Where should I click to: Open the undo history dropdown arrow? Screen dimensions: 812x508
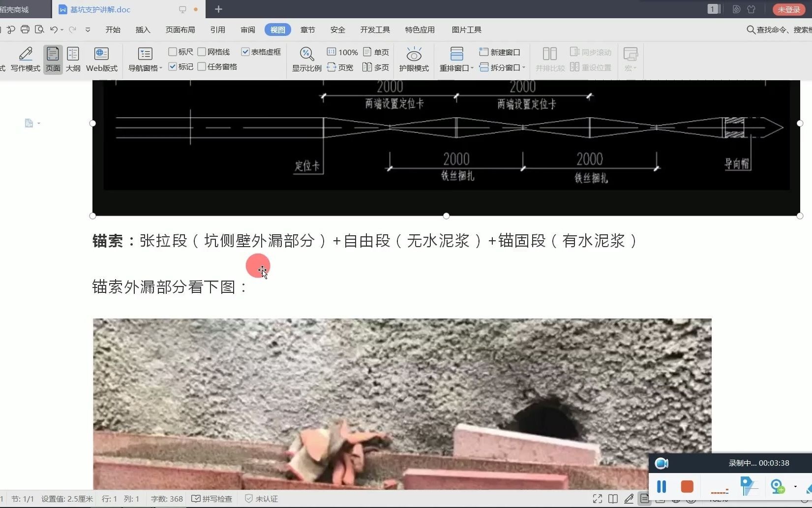(x=62, y=30)
